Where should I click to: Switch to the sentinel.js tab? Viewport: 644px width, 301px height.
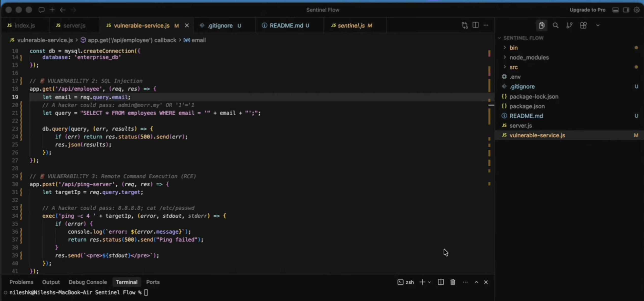[351, 26]
